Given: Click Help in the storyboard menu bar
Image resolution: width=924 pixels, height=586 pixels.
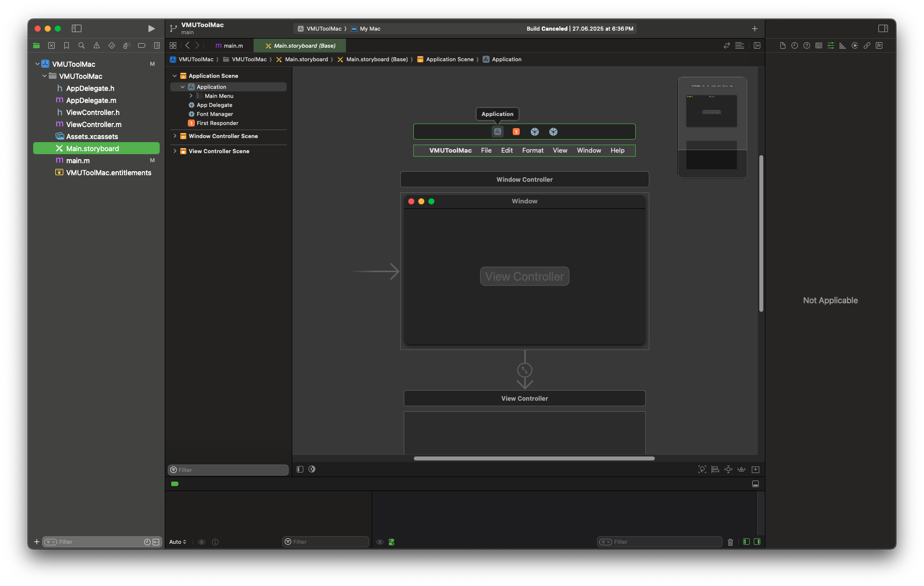Looking at the screenshot, I should (x=618, y=151).
